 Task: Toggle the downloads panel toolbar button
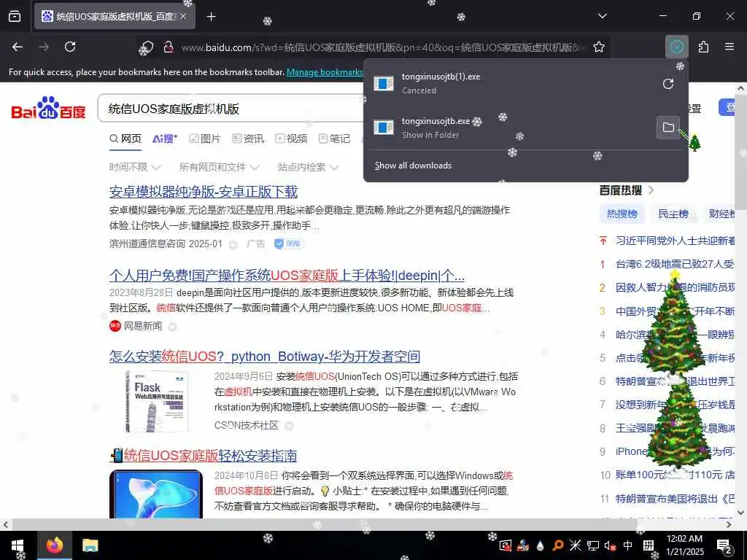coord(676,47)
